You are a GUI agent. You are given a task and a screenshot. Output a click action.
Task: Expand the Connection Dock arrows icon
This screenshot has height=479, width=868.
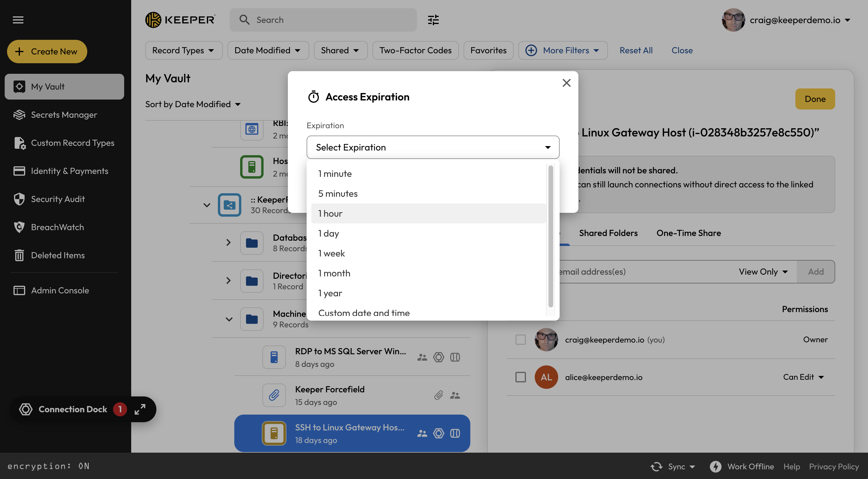140,409
